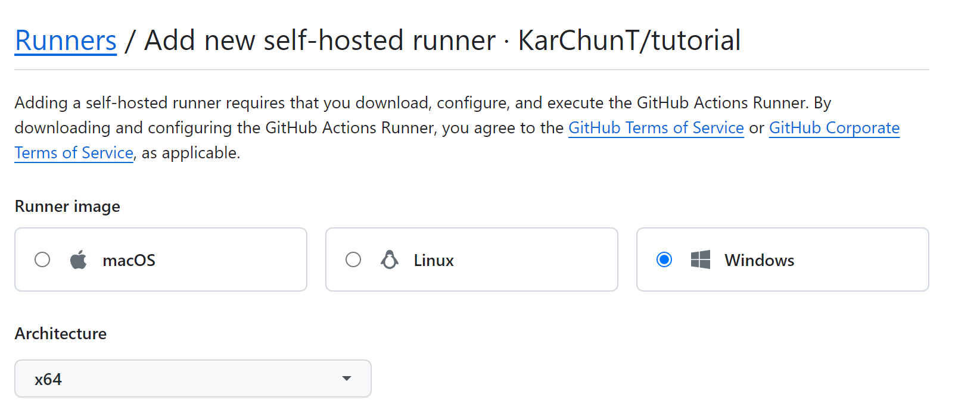Click the 'Add new self-hosted runner' heading

pyautogui.click(x=320, y=40)
